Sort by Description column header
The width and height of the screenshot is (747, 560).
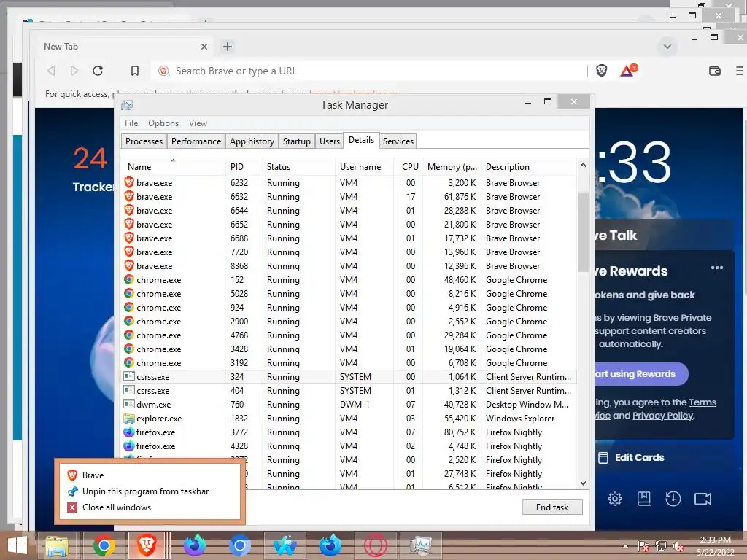(x=529, y=167)
